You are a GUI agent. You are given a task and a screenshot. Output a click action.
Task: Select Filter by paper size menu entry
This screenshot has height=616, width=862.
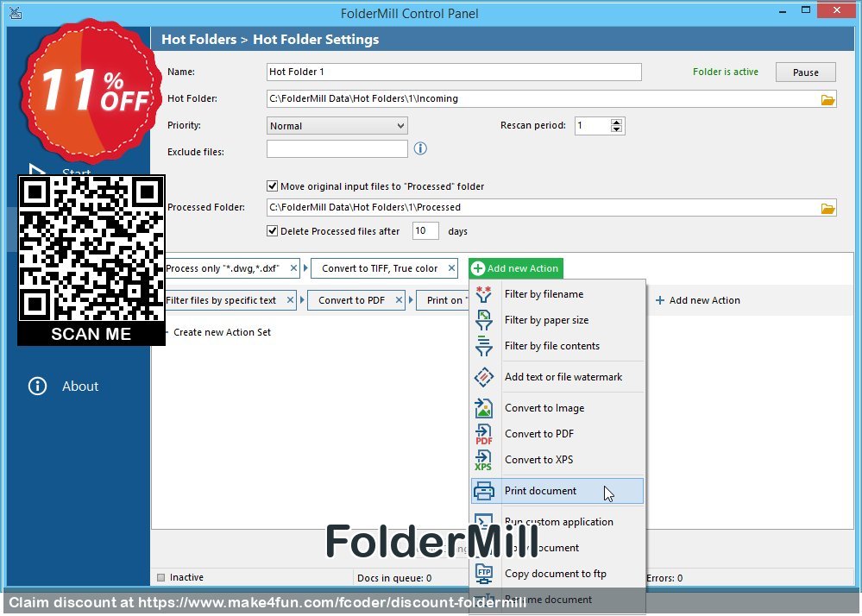point(557,320)
